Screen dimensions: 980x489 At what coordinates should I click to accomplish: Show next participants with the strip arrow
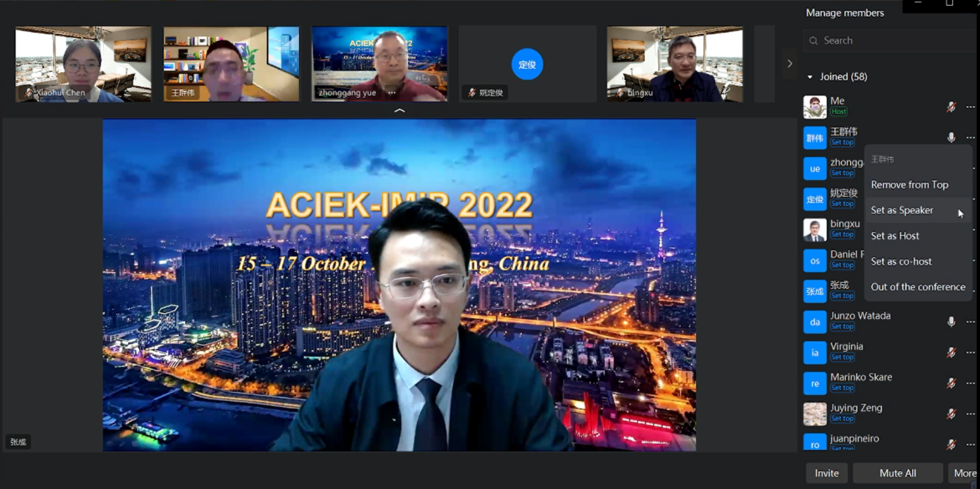(790, 64)
